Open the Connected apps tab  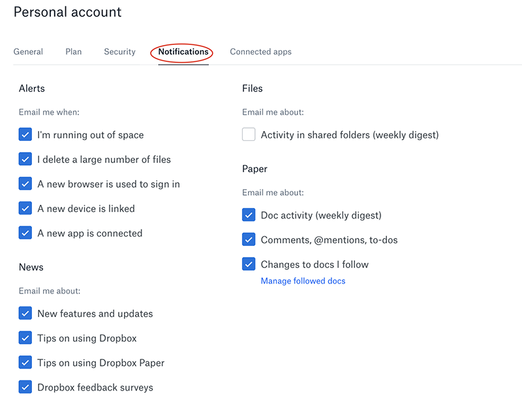point(260,52)
